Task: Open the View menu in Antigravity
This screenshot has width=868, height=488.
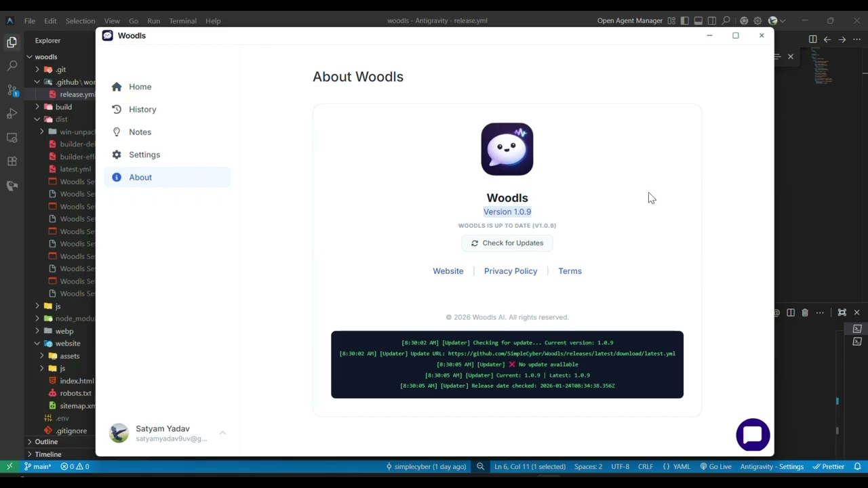Action: click(112, 21)
